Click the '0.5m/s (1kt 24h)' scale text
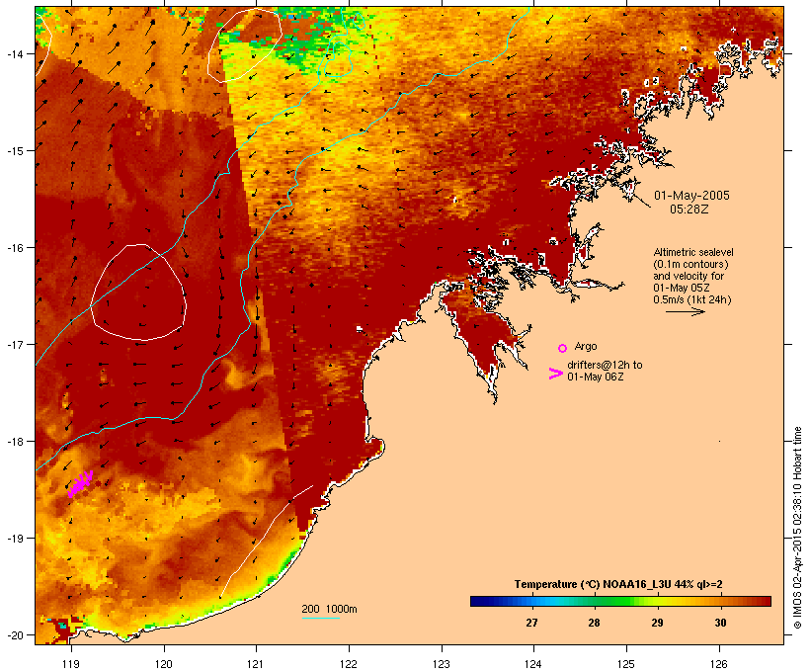Viewport: 810px width, 672px height. pyautogui.click(x=692, y=299)
